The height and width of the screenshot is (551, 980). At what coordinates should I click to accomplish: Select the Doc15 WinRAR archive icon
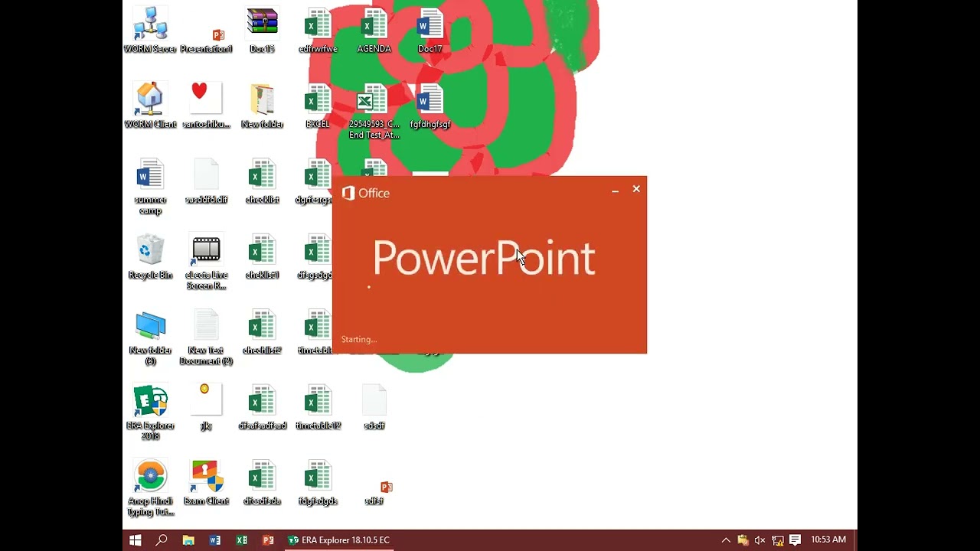click(262, 31)
